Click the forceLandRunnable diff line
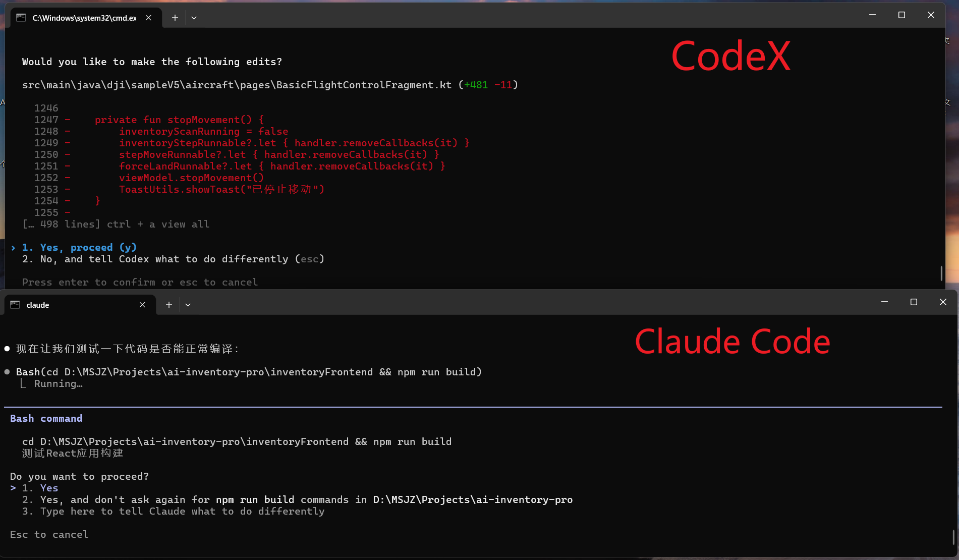This screenshot has width=959, height=560. pyautogui.click(x=282, y=166)
